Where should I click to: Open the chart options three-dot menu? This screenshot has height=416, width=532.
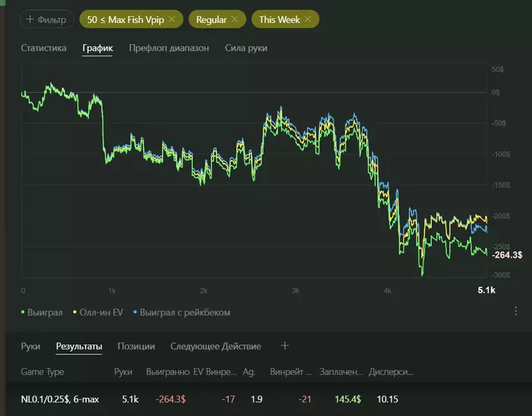516,311
